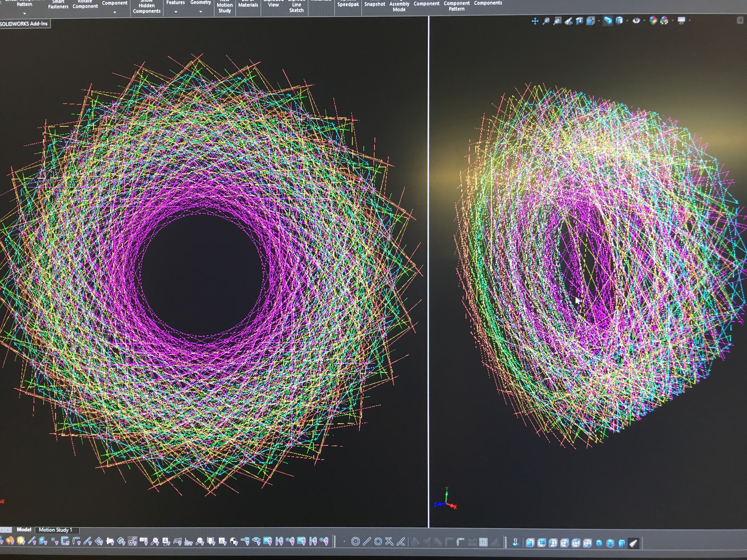Open the View Orientation cube icon
The height and width of the screenshot is (560, 747).
point(591,21)
